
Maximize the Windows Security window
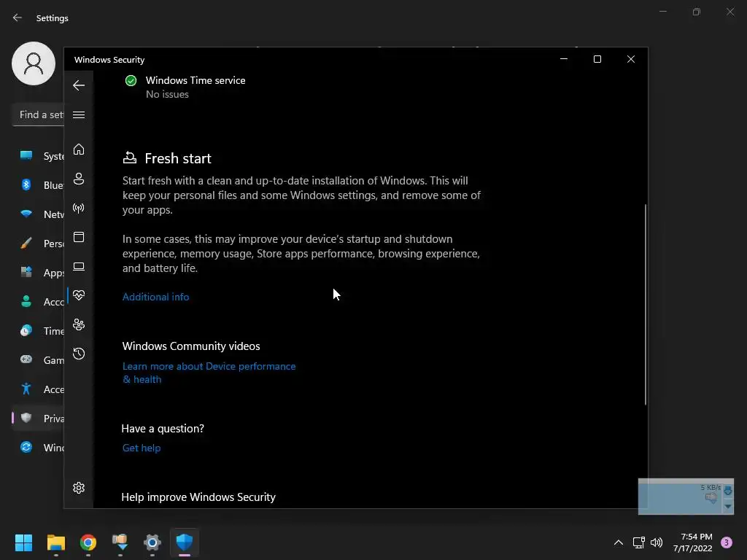click(x=597, y=59)
